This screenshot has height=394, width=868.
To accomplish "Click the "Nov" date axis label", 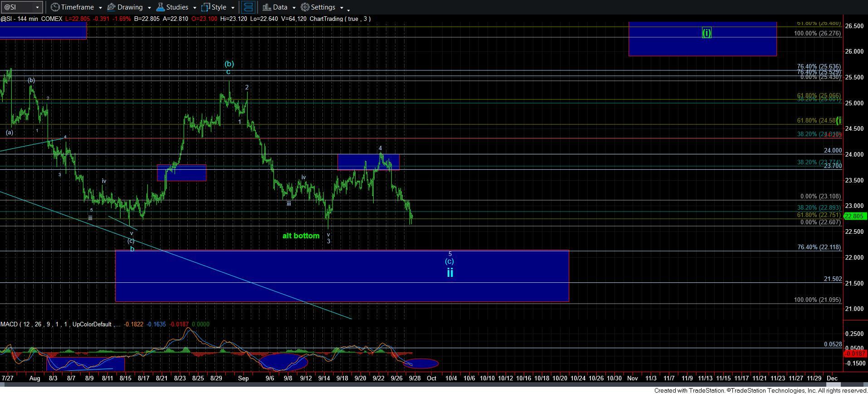I will click(632, 378).
